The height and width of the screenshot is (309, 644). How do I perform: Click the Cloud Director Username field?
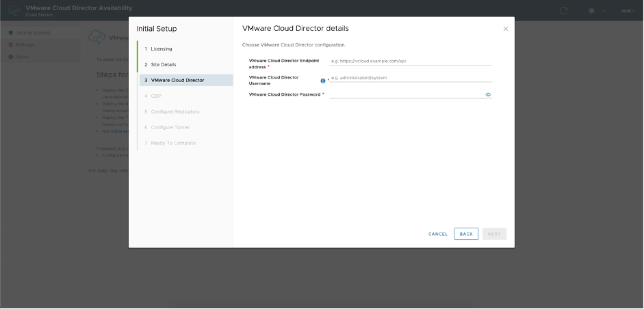tap(411, 78)
